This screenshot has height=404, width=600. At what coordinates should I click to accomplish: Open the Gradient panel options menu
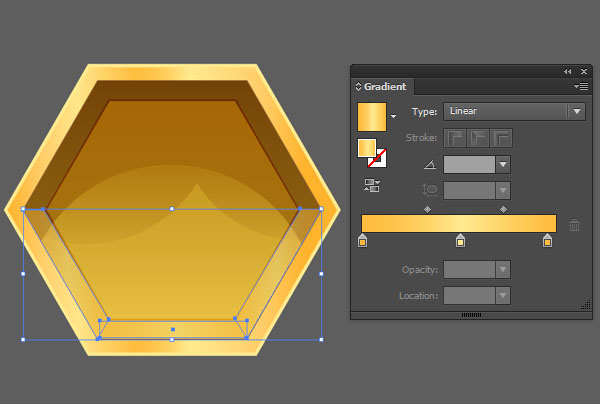click(x=581, y=87)
